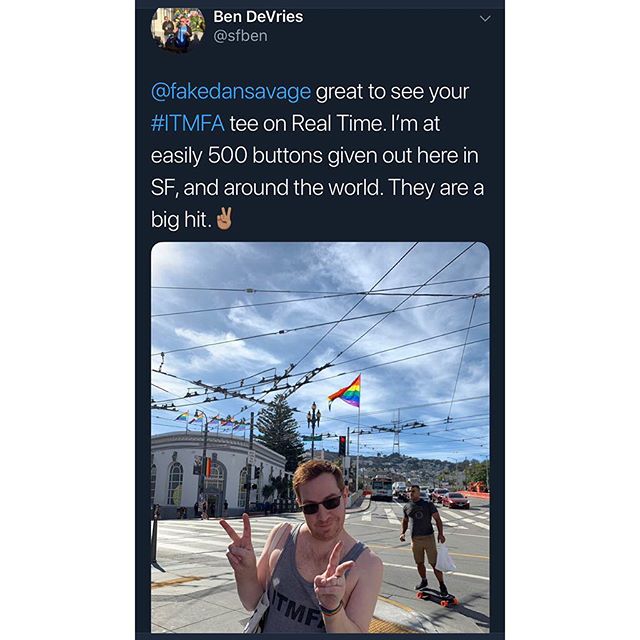Click the tall pine tree in photo

click(279, 429)
